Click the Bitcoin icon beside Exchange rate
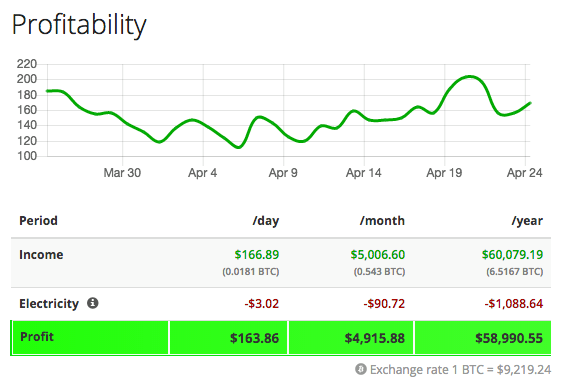The height and width of the screenshot is (388, 572). [x=361, y=369]
